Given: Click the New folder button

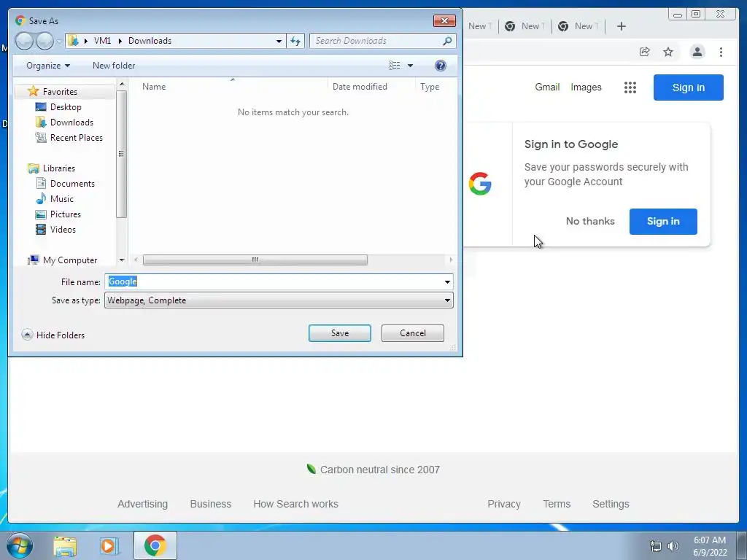Looking at the screenshot, I should click(114, 65).
